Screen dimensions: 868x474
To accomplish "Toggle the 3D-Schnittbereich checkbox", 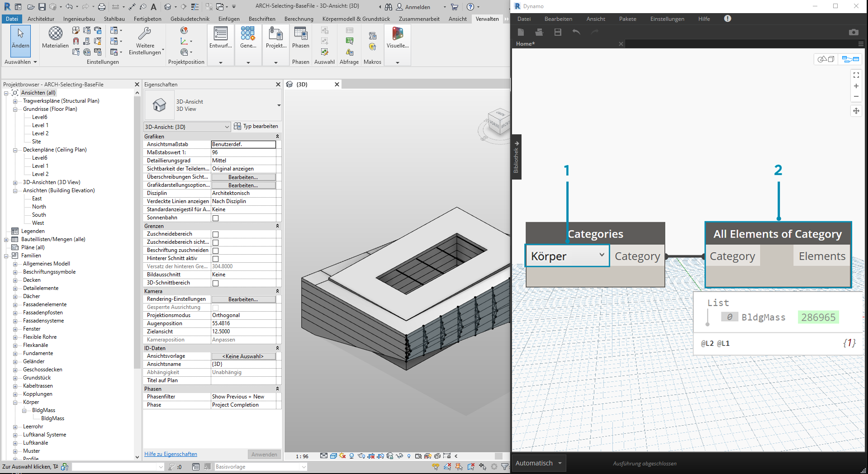I will coord(215,283).
